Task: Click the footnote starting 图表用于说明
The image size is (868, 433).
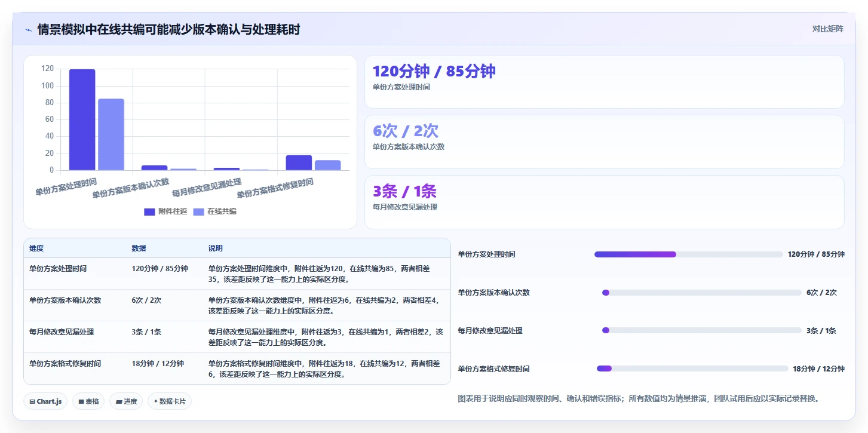Action: 638,398
